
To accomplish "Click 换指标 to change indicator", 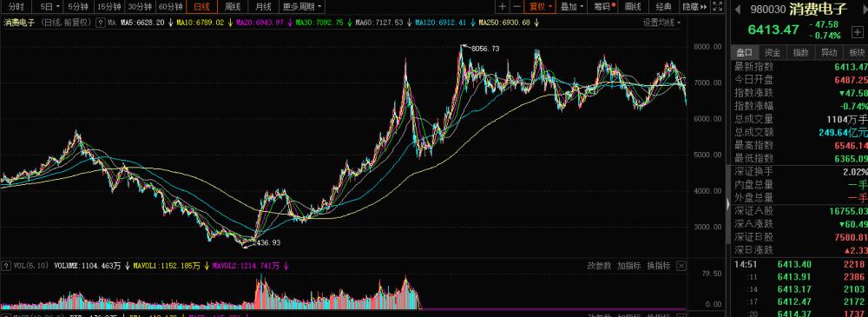I will (x=659, y=266).
